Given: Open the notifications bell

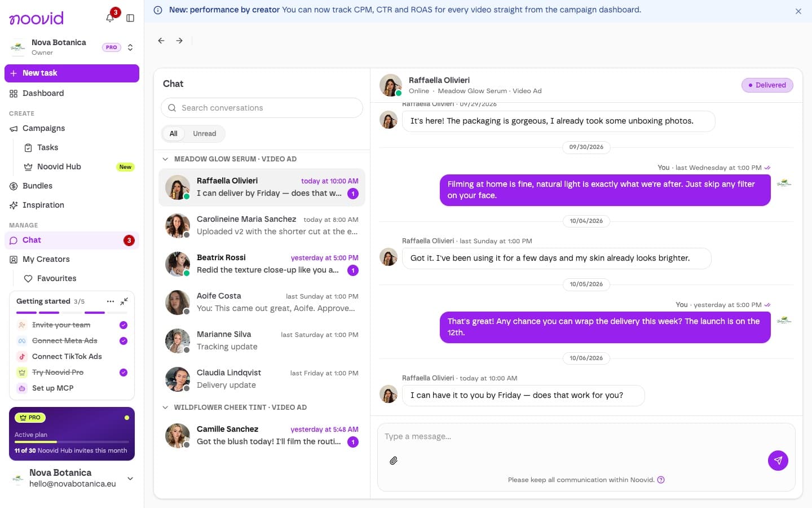Looking at the screenshot, I should [110, 18].
